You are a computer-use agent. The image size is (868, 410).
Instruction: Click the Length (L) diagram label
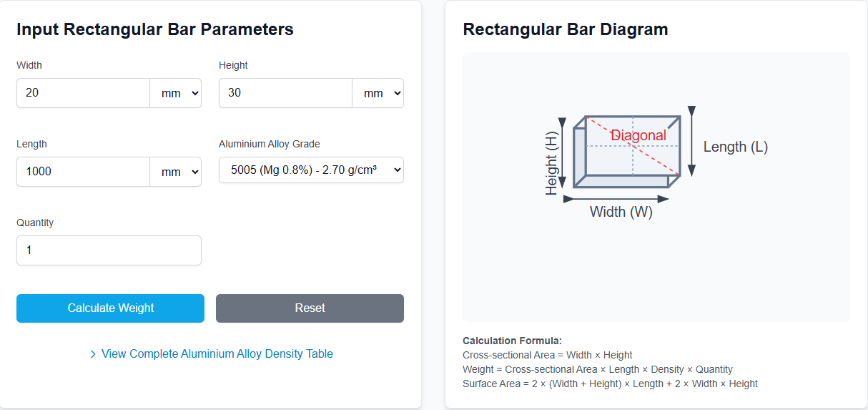click(735, 147)
